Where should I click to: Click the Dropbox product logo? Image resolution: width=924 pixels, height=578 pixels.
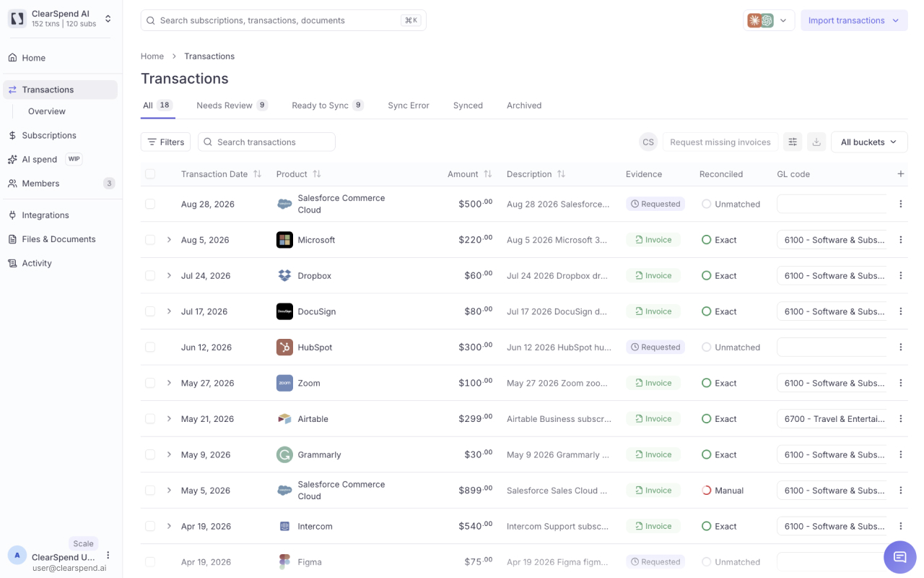(284, 276)
